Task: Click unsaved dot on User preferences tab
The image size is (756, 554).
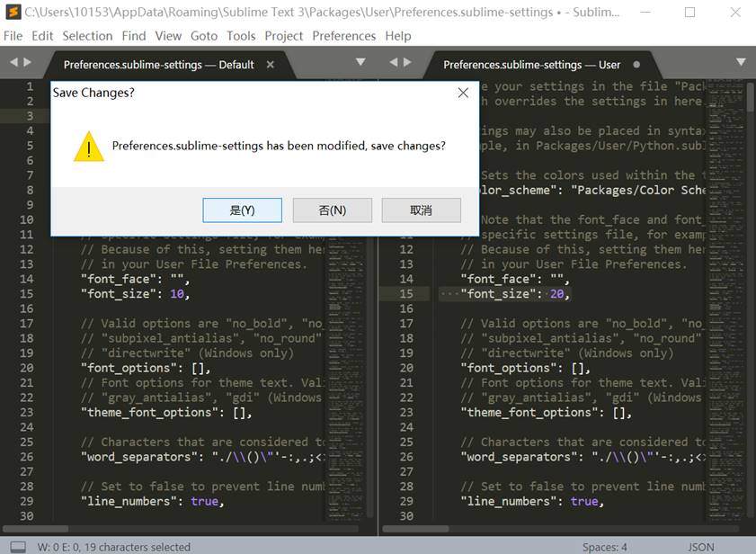Action: point(636,64)
